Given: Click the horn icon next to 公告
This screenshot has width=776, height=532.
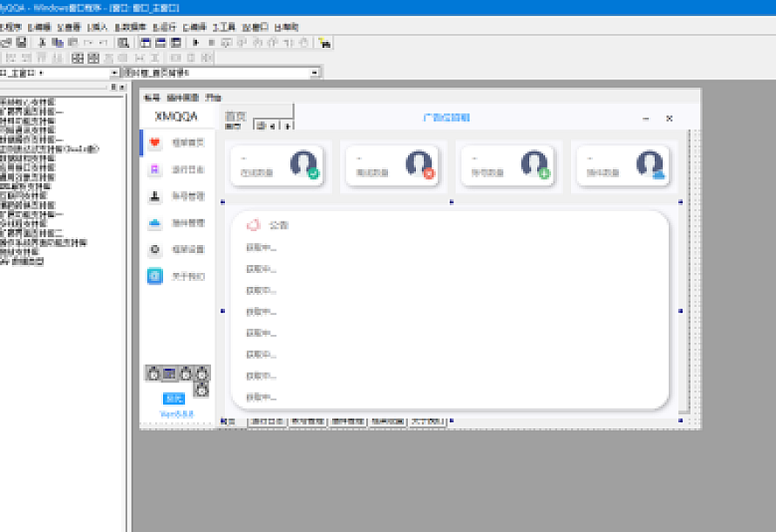Looking at the screenshot, I should coord(255,225).
